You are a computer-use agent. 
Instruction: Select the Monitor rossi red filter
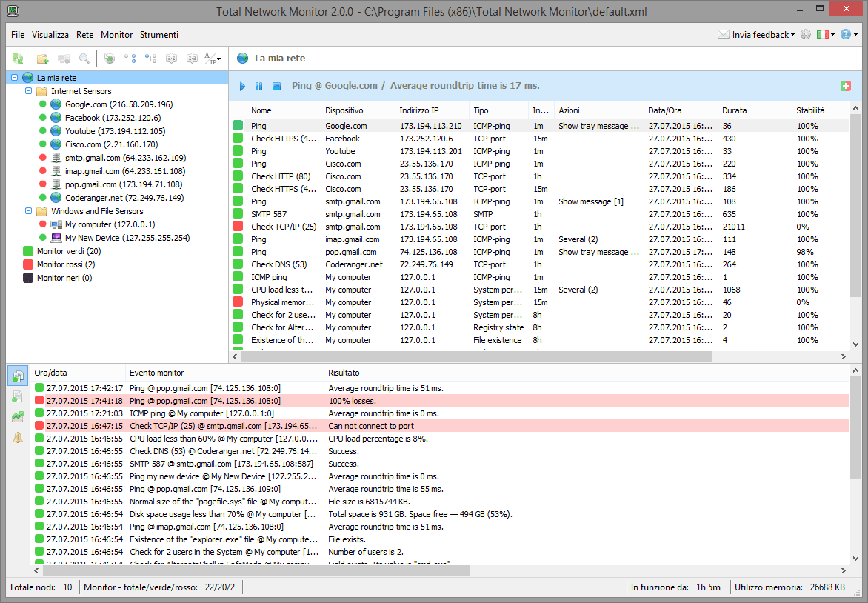coord(65,264)
